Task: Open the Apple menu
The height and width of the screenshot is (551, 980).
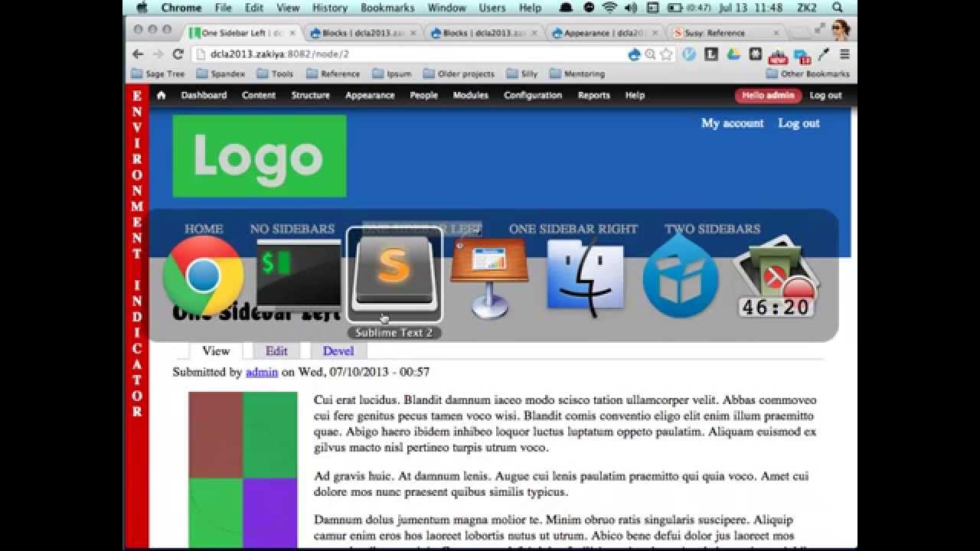Action: pos(141,8)
